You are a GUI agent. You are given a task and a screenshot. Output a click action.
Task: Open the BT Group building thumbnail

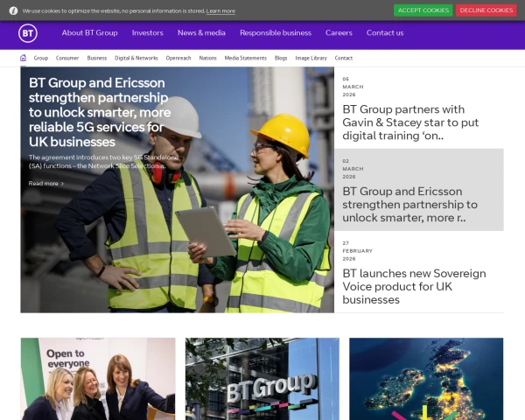click(262, 379)
